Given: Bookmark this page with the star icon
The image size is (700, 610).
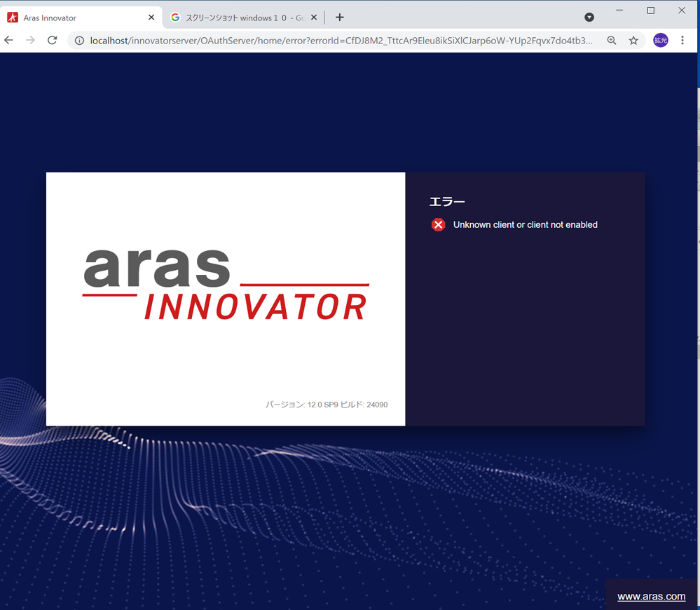Looking at the screenshot, I should 633,41.
